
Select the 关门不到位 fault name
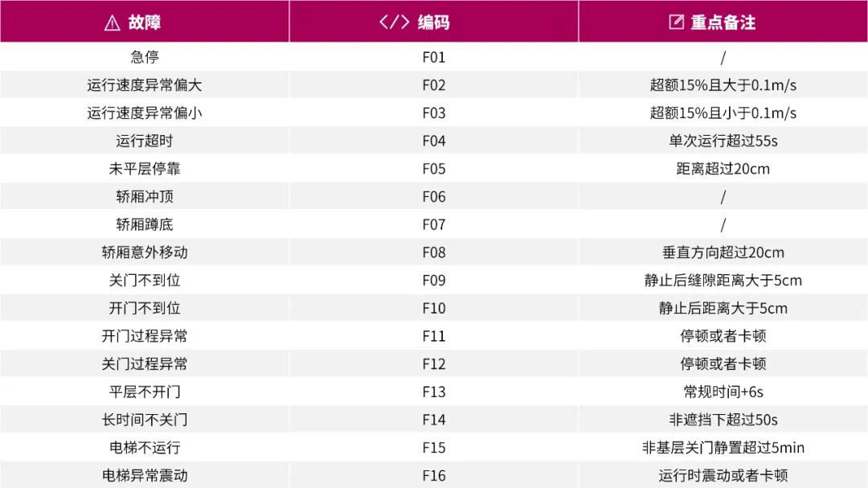coord(145,281)
